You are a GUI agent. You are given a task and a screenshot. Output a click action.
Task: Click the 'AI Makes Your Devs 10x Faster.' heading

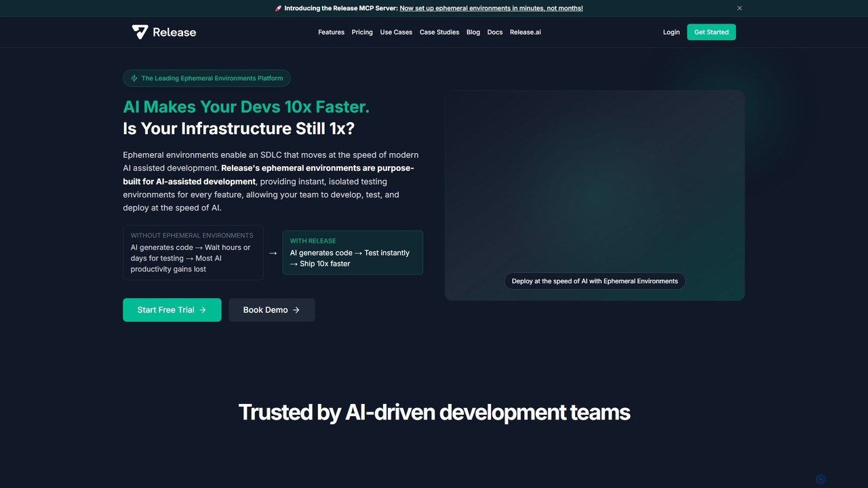pyautogui.click(x=246, y=107)
